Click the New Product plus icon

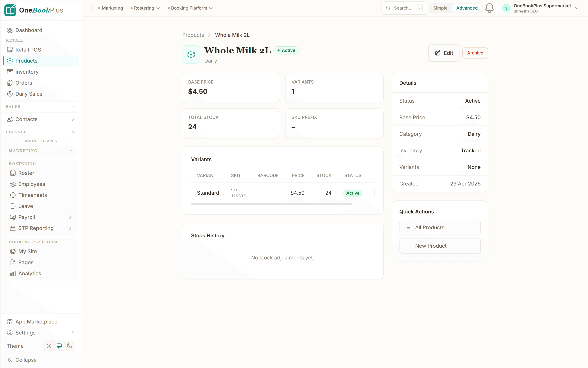[x=408, y=246]
